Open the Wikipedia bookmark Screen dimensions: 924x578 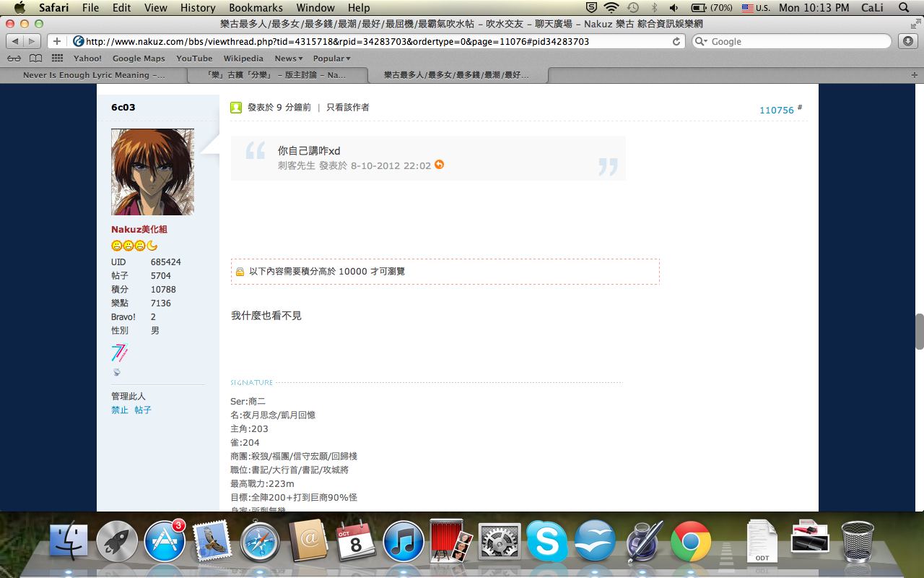pos(243,59)
